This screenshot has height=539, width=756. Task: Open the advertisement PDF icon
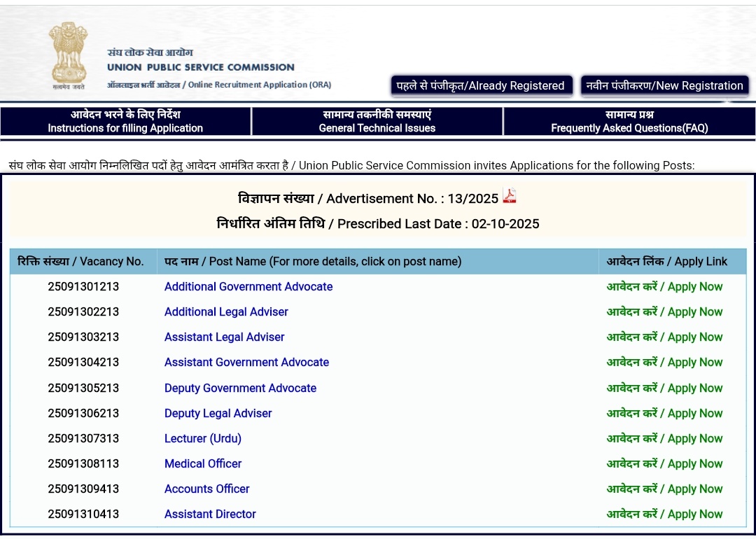pyautogui.click(x=509, y=196)
